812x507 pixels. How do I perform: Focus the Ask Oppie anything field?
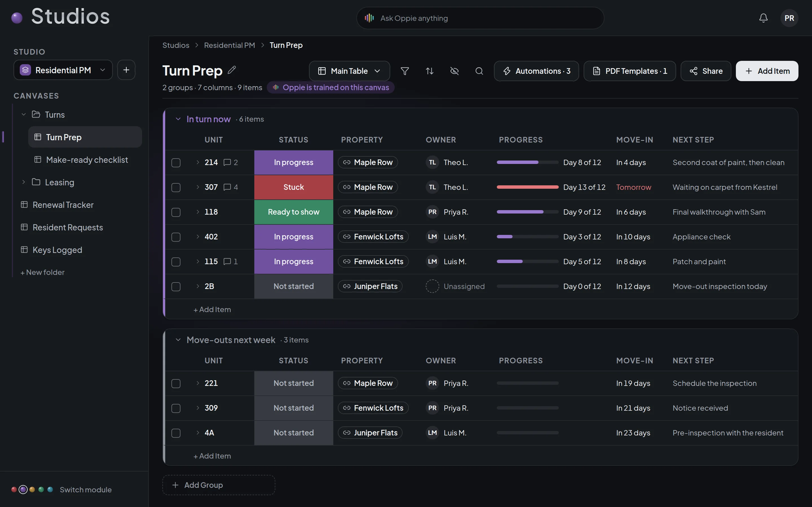480,18
